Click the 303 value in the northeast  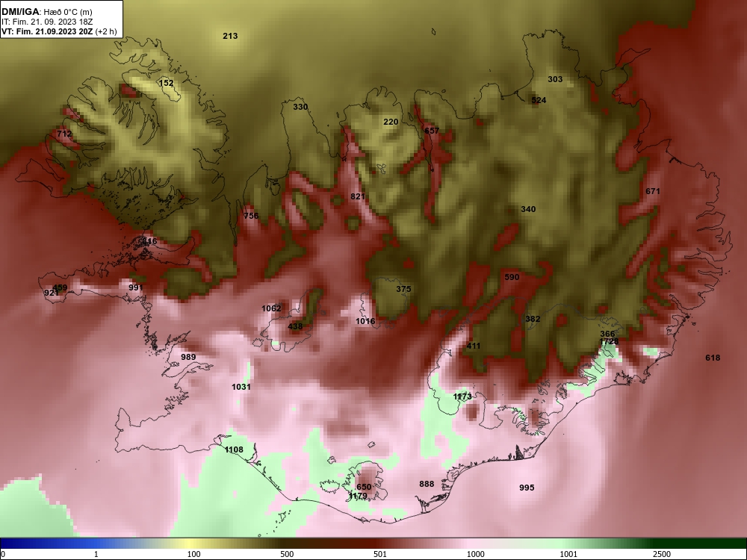pyautogui.click(x=555, y=79)
